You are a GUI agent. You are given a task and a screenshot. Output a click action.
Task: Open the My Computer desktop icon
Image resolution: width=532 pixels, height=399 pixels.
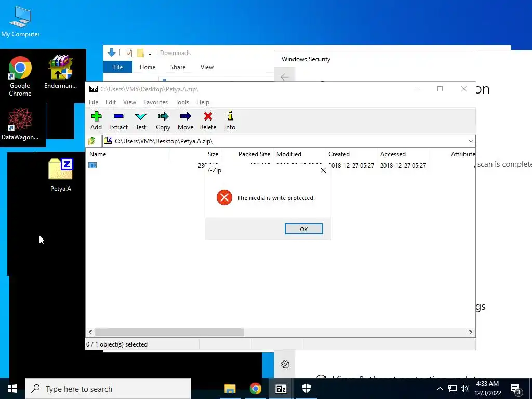pos(20,22)
